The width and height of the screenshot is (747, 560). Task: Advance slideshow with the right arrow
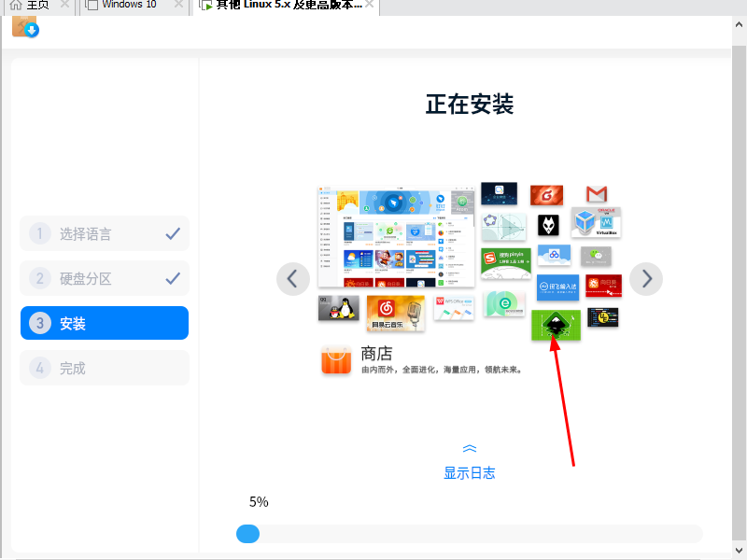tap(646, 279)
